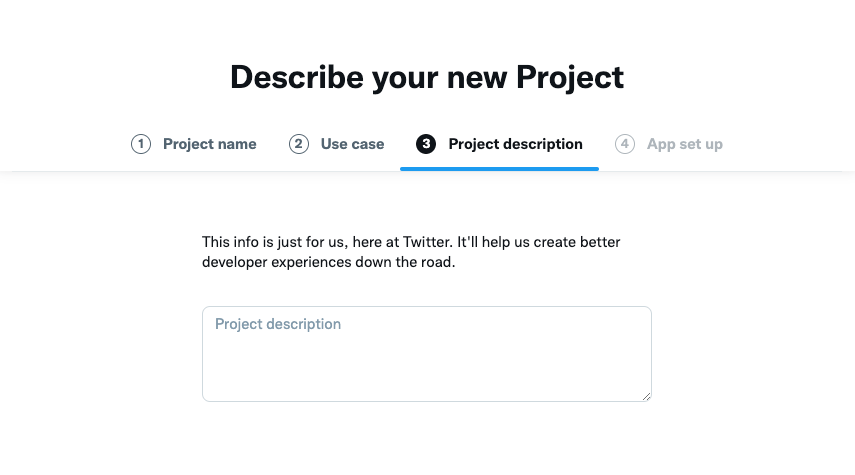Focus the Project description text area
Viewport: 855px width, 475px height.
[427, 354]
